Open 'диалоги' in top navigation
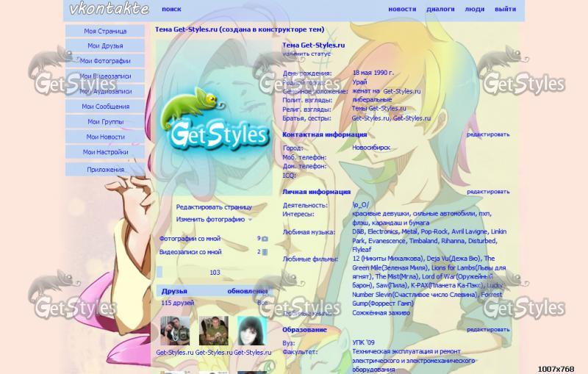Screen dimensions: 588x374 (x=440, y=10)
